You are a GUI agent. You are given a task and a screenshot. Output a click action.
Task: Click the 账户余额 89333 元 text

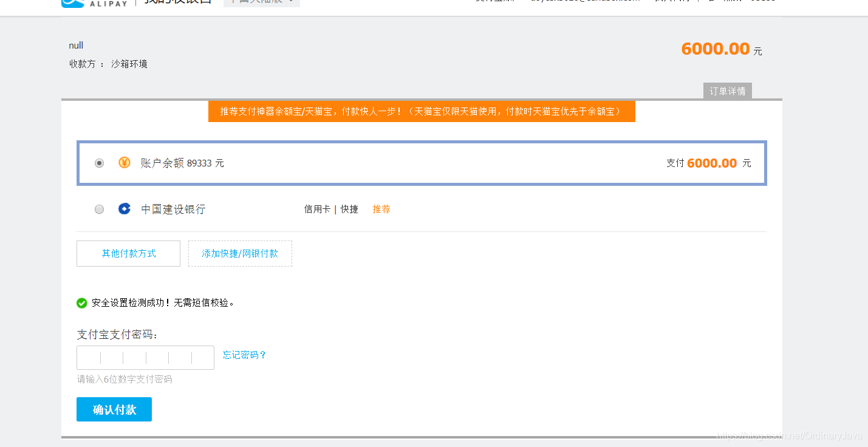point(182,163)
